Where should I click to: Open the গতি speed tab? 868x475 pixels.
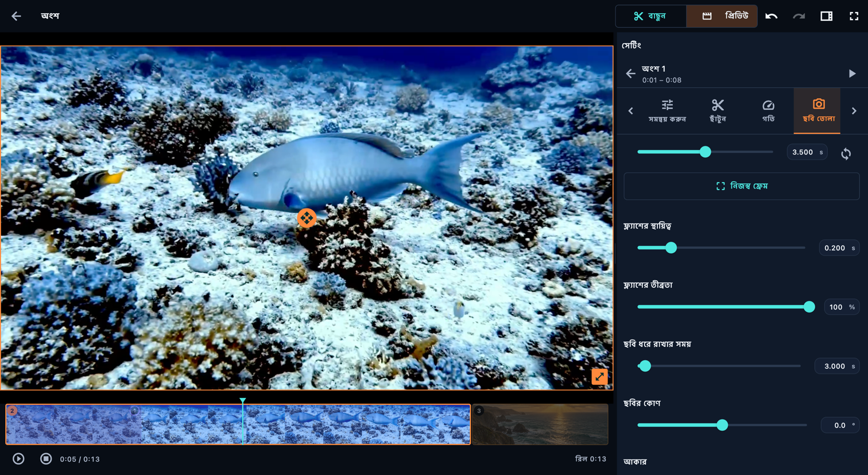[x=768, y=111]
